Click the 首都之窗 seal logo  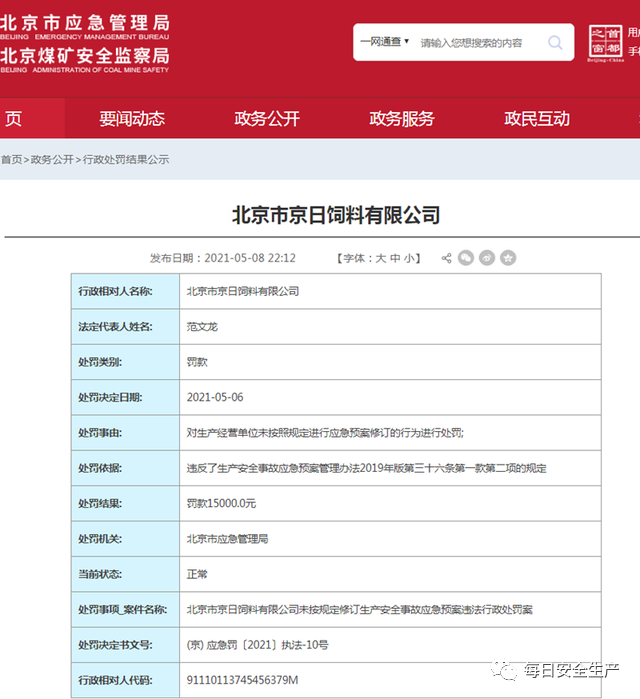[x=605, y=43]
